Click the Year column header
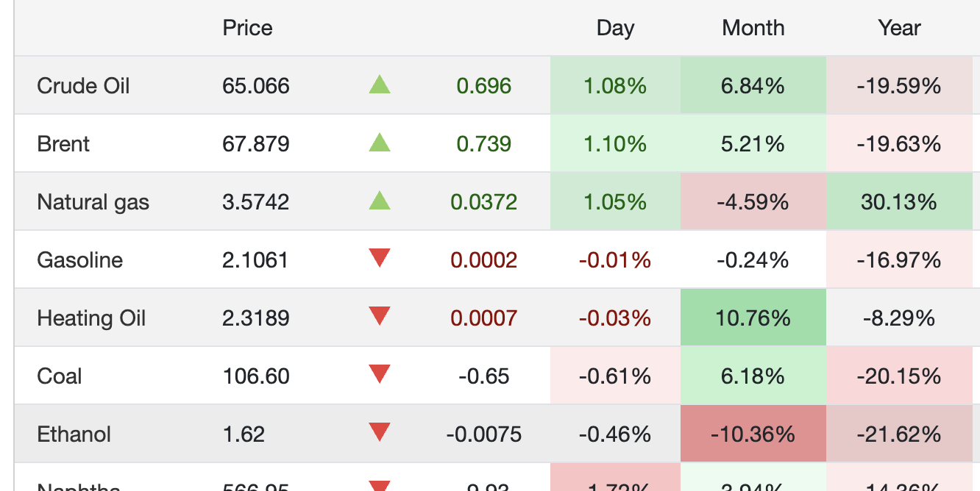This screenshot has width=980, height=491. pos(899,28)
